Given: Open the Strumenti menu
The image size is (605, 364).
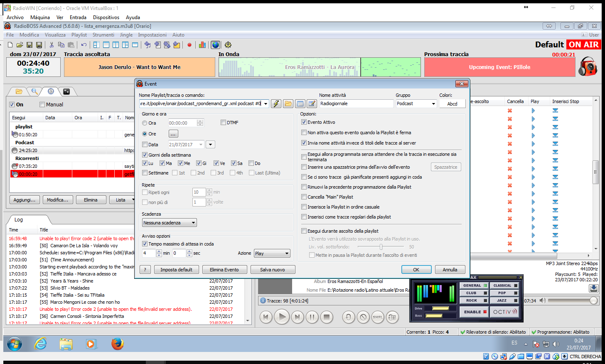Looking at the screenshot, I should (103, 35).
